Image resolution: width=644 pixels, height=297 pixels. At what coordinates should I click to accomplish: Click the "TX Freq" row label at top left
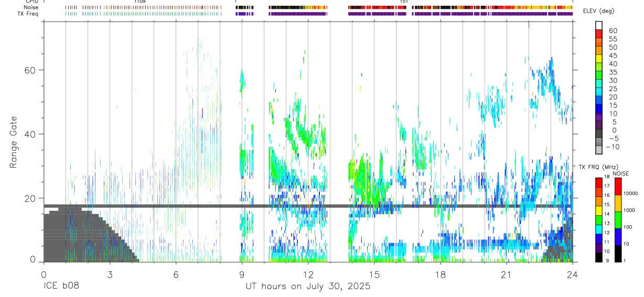tap(29, 14)
